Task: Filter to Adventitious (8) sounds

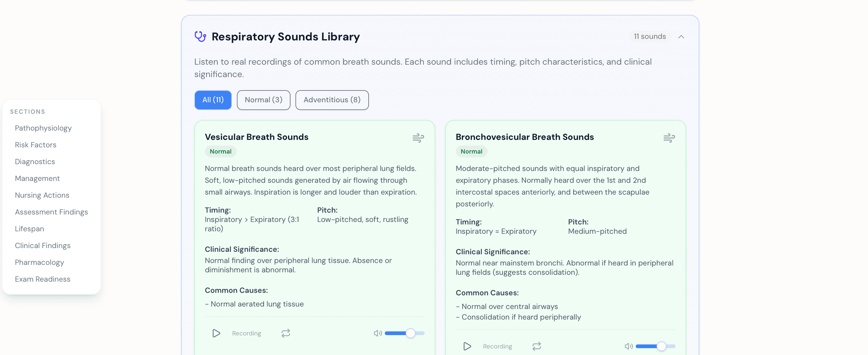Action: [x=332, y=100]
